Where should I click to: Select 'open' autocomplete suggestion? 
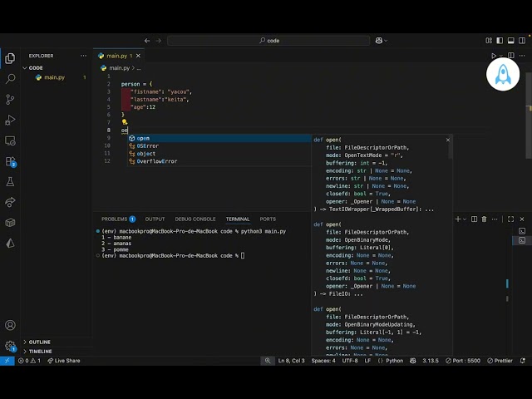[x=219, y=139]
